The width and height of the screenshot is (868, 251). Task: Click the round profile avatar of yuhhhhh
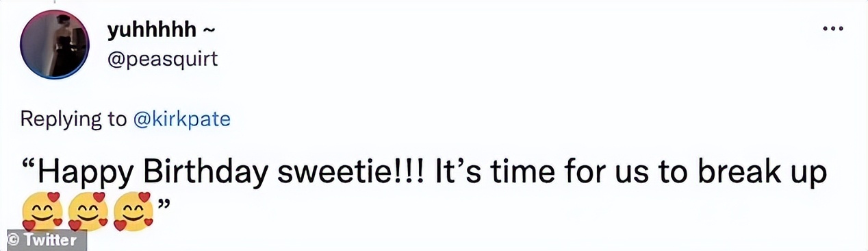[55, 45]
